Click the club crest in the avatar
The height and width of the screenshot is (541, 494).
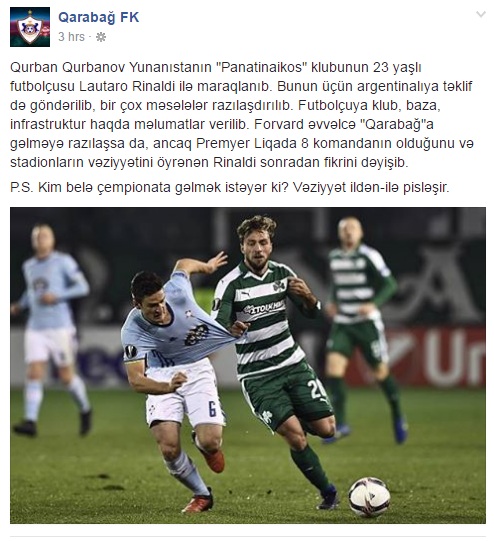(x=30, y=28)
